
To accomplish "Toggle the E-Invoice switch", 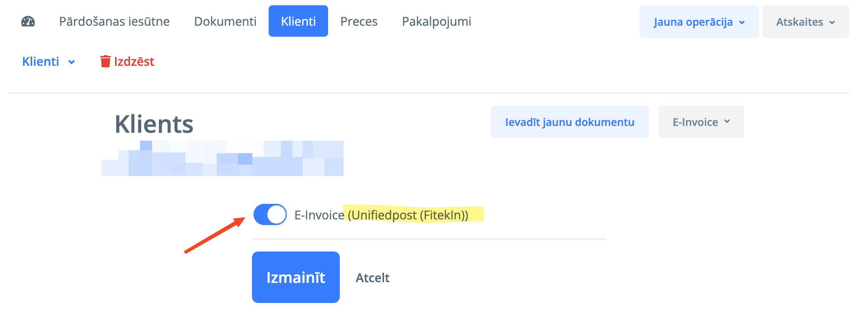I will 270,214.
